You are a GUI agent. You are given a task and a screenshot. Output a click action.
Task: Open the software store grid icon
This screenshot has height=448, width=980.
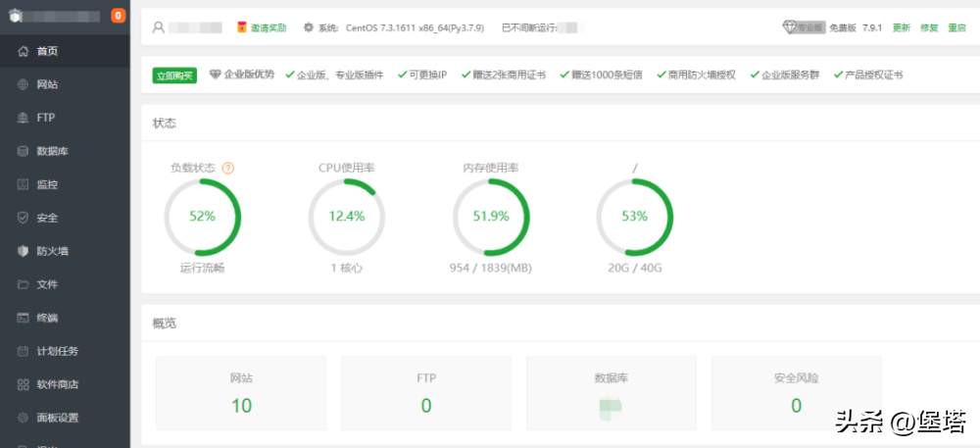pyautogui.click(x=24, y=384)
